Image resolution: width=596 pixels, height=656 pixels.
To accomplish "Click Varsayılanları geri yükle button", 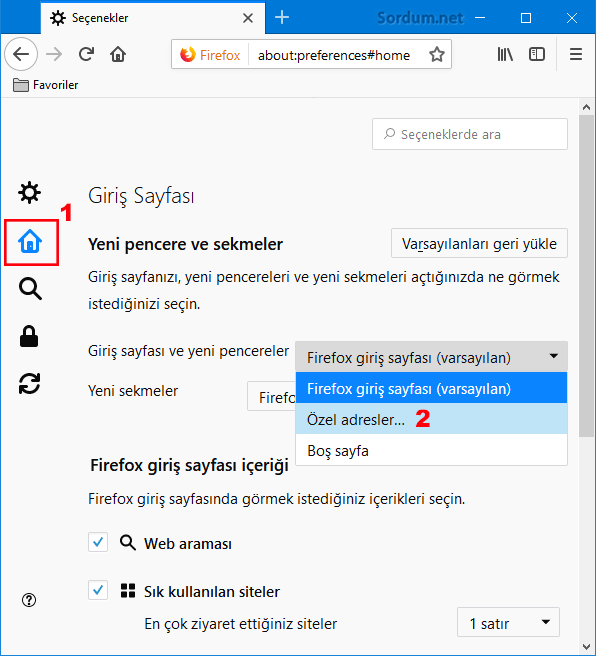I will click(479, 243).
